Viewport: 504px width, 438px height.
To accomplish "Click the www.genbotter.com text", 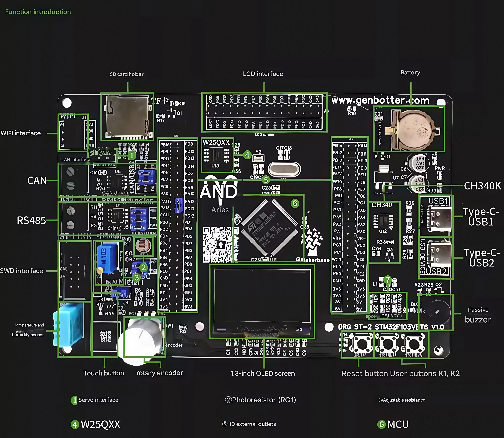I will coord(380,100).
